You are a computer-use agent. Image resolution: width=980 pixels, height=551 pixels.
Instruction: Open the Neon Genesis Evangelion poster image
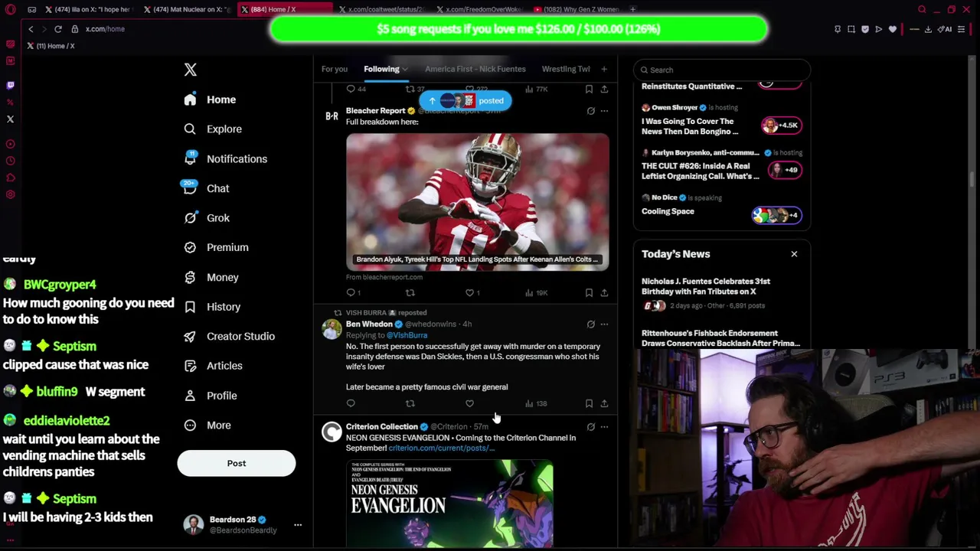click(449, 504)
